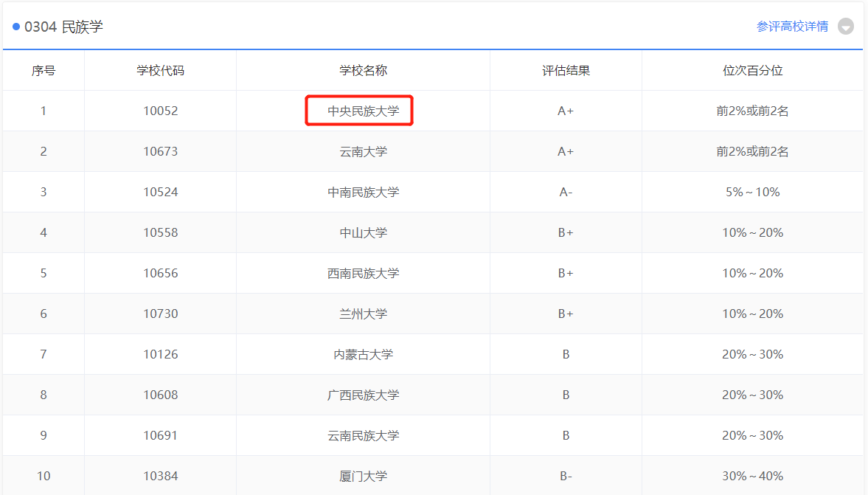Select 中南民族大学 in the school list
The image size is (868, 495).
pyautogui.click(x=363, y=193)
